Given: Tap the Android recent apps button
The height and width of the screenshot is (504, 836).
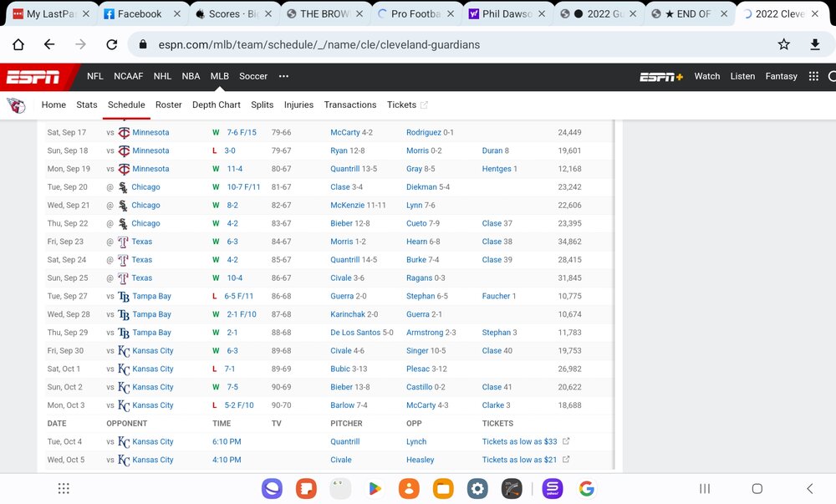Looking at the screenshot, I should (705, 489).
